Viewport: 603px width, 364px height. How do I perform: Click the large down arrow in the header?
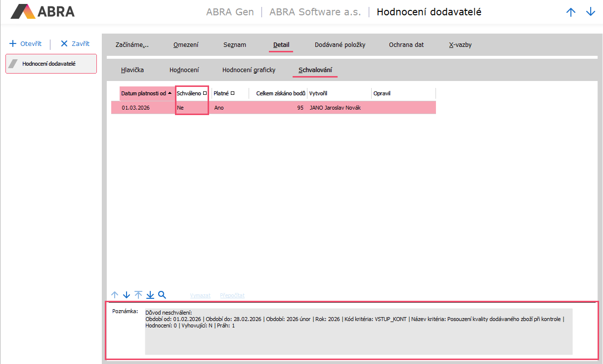point(590,12)
